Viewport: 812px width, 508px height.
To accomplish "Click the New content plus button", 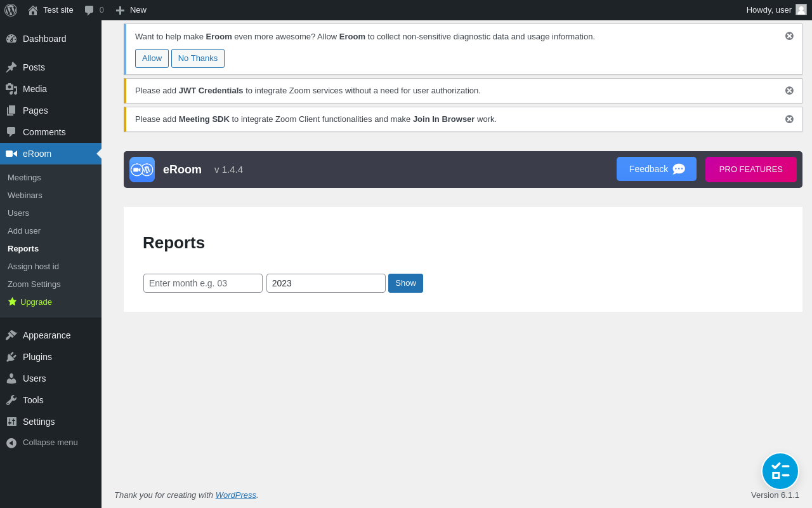I will click(131, 10).
